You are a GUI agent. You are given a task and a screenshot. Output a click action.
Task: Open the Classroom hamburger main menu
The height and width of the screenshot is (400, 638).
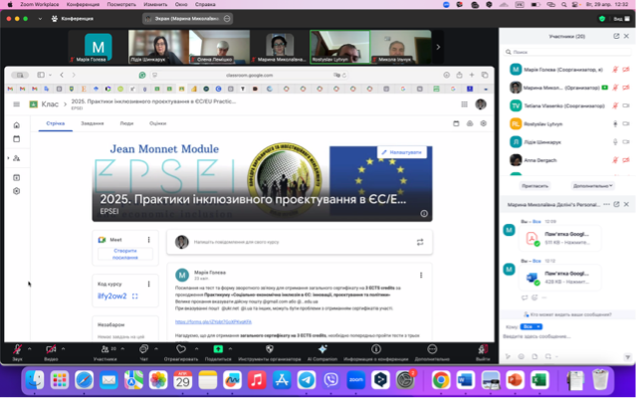pos(16,105)
